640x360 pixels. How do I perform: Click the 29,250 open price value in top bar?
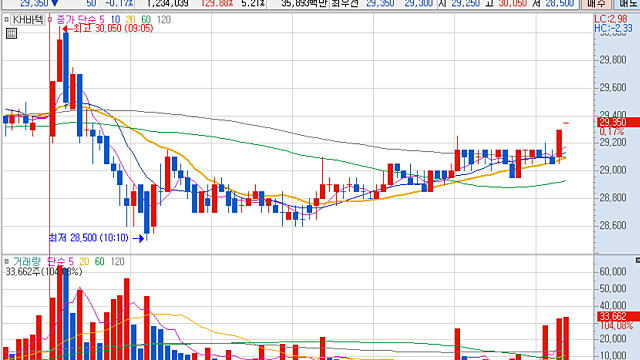tap(466, 4)
